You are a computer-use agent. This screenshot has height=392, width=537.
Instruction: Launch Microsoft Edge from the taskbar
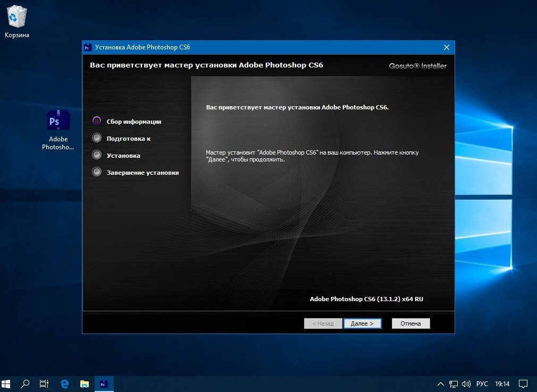coord(65,384)
